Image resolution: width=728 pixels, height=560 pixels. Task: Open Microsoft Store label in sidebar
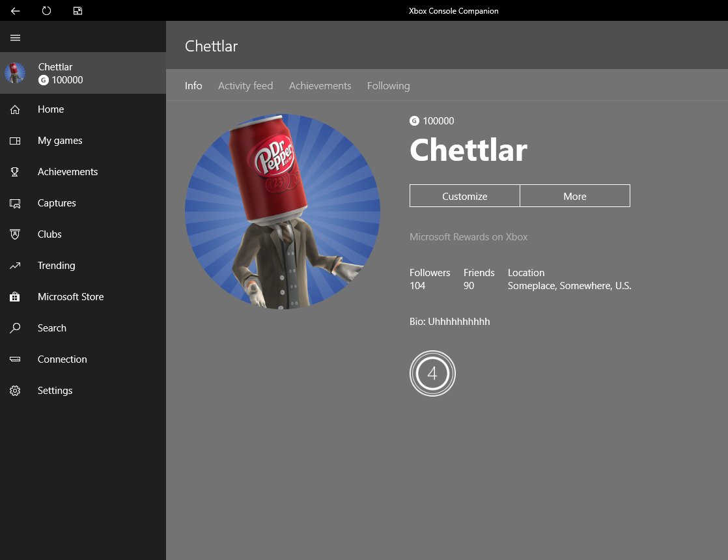point(70,297)
